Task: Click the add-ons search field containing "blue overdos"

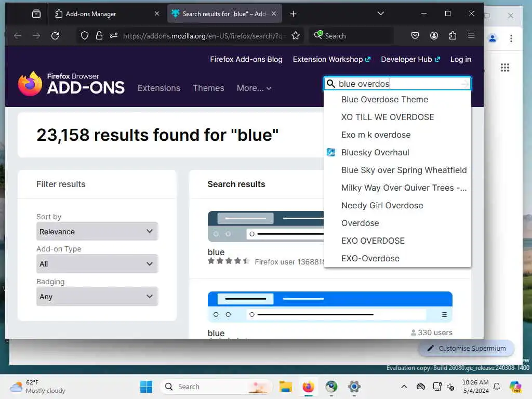Action: coord(398,84)
